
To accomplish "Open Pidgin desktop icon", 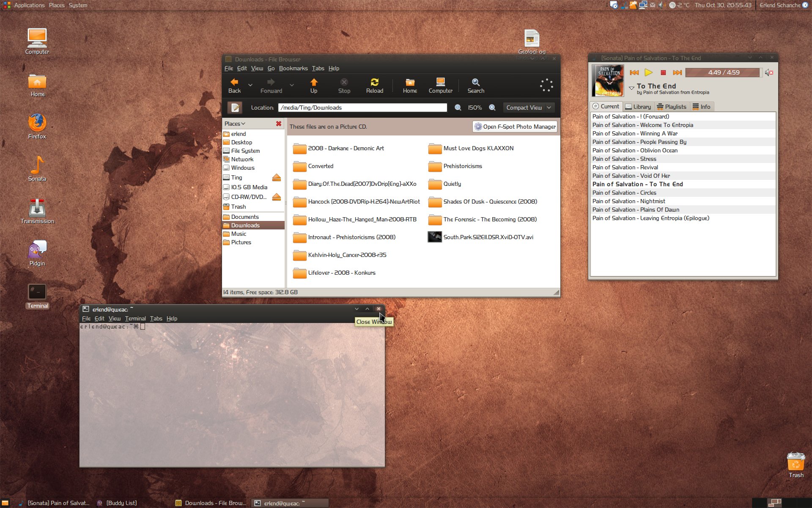I will pos(37,253).
